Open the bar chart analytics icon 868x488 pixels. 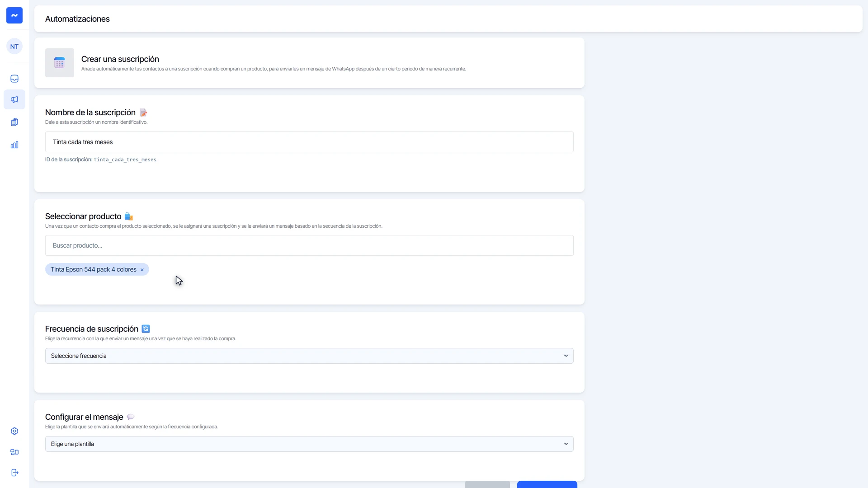point(14,145)
